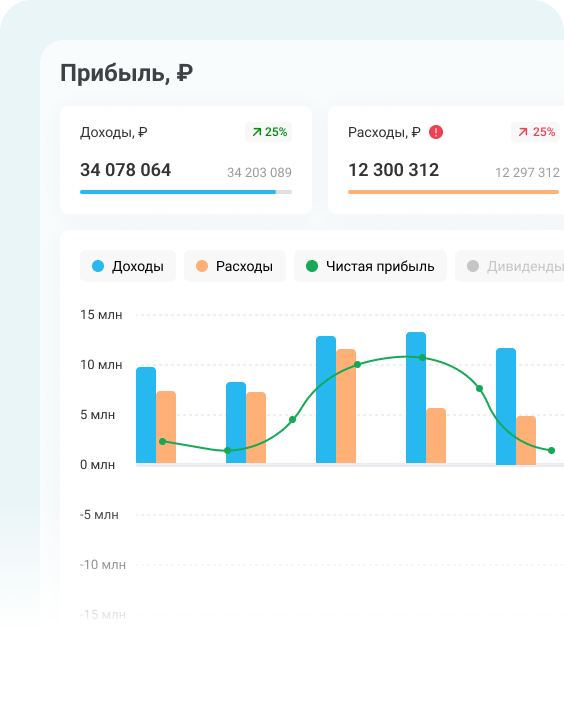Click the green 25% growth badge

click(x=269, y=132)
